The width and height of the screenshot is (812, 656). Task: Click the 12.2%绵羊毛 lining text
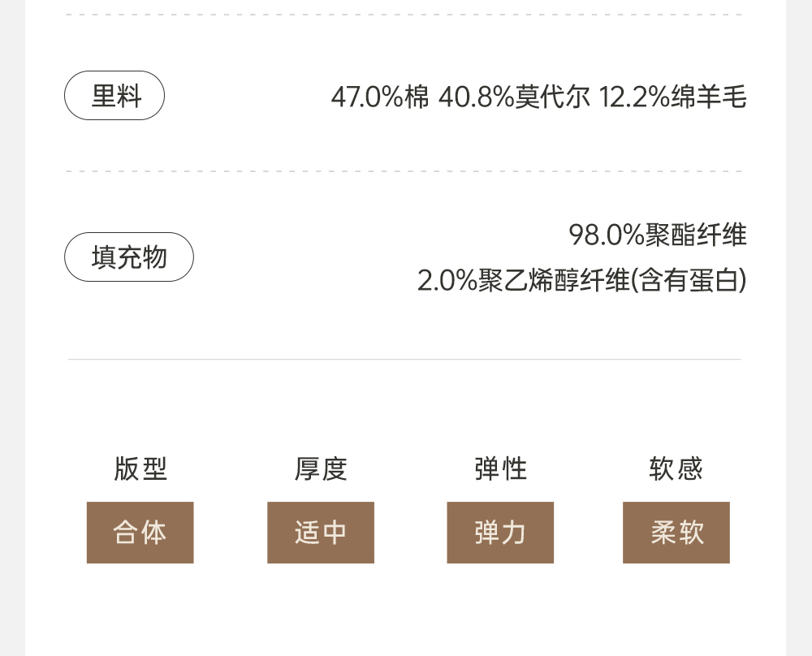pos(672,97)
